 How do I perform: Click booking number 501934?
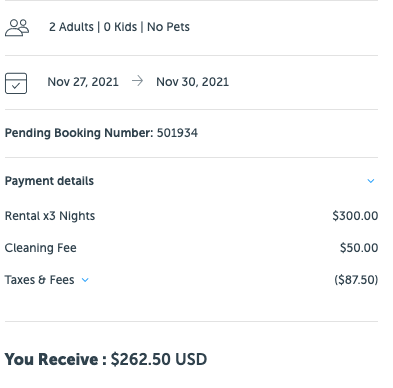tap(177, 133)
